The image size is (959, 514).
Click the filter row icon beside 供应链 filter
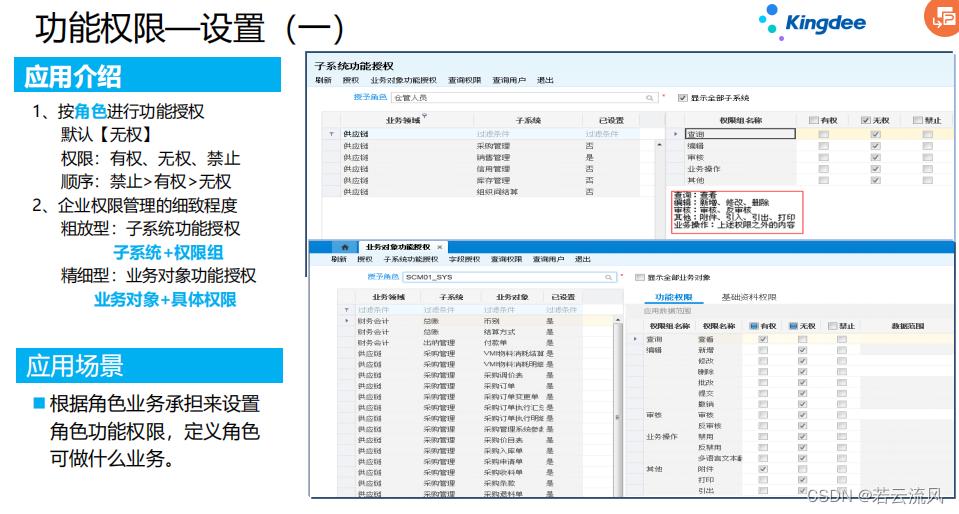click(x=331, y=134)
